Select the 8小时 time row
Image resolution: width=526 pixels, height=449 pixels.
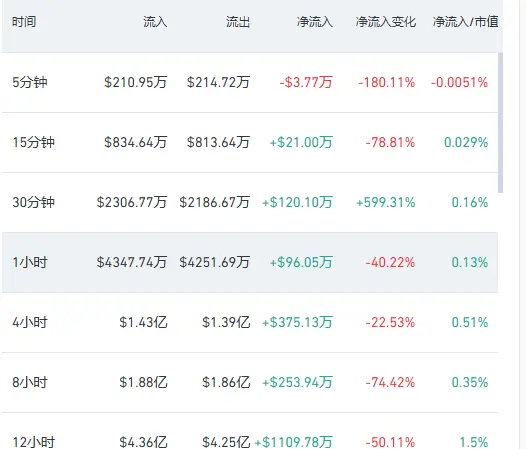[x=250, y=383]
